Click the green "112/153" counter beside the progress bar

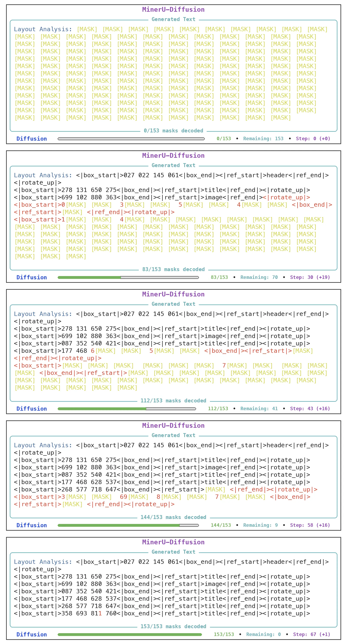218,408
